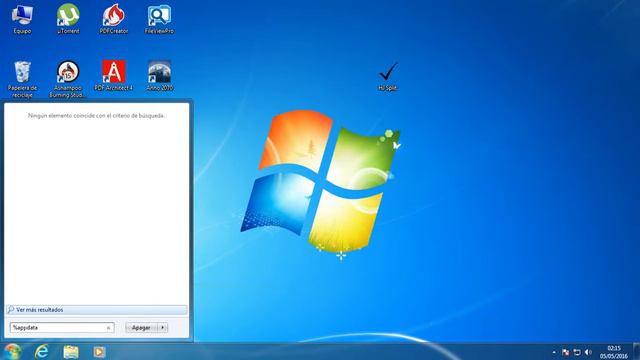640x360 pixels.
Task: Select the Anno 2070 desktop shortcut
Action: coord(159,76)
